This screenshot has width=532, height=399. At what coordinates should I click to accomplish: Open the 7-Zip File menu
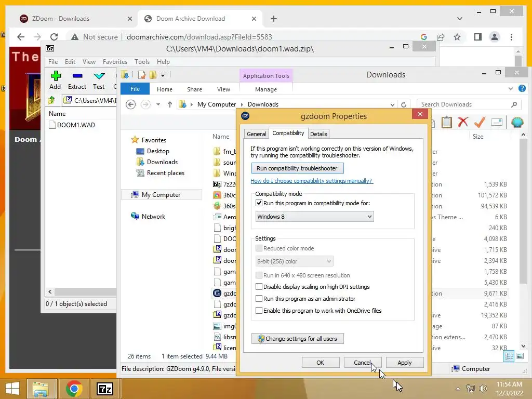click(x=53, y=62)
